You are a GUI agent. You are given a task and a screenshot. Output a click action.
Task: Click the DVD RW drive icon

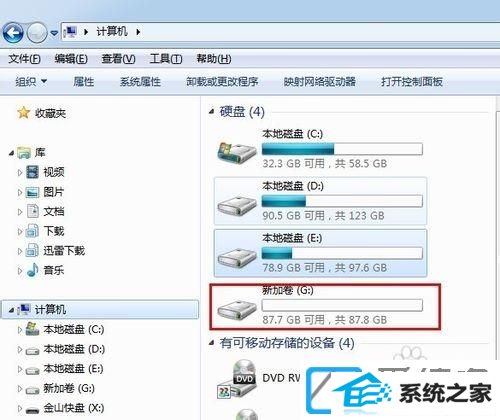tap(237, 379)
